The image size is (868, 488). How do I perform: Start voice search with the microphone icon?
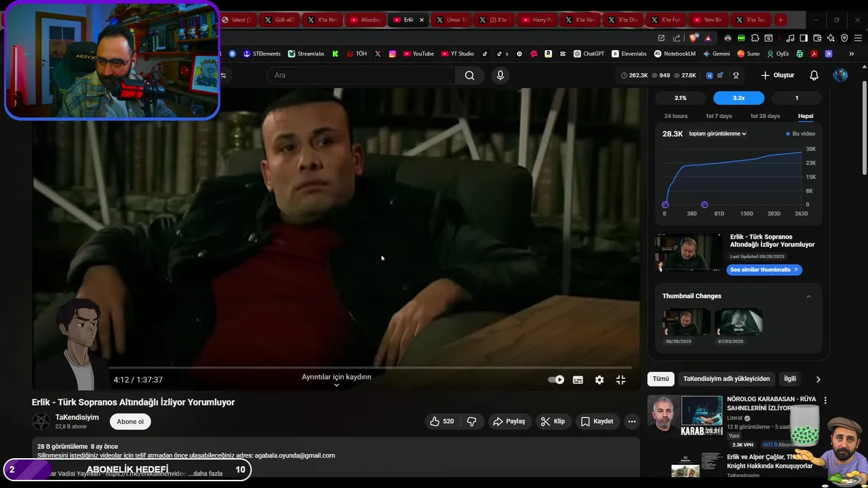(500, 75)
